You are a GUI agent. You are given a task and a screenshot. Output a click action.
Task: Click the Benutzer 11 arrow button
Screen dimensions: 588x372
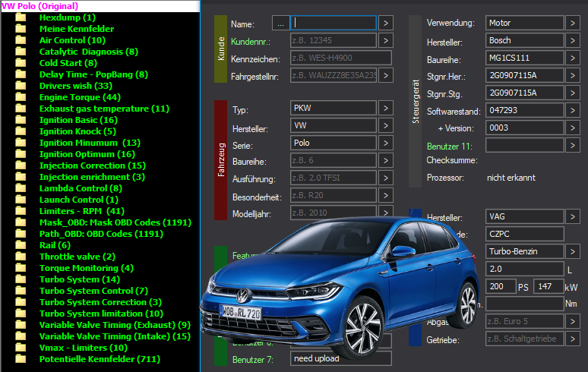(x=573, y=145)
